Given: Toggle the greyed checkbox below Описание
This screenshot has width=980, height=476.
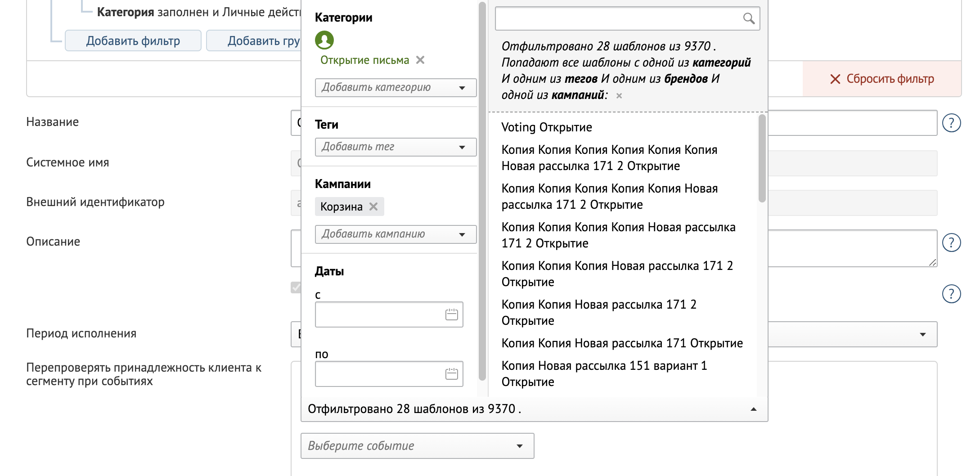Looking at the screenshot, I should click(296, 287).
